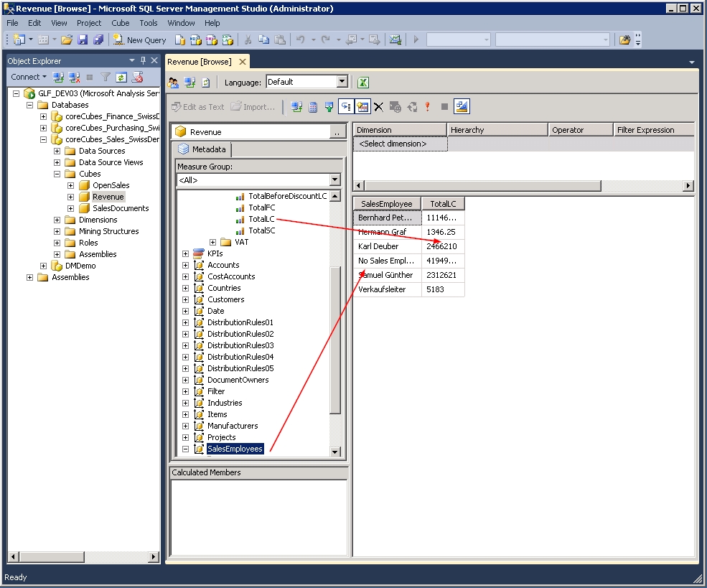Expand the Dimensions folder
Viewport: 707px width, 588px height.
point(57,220)
